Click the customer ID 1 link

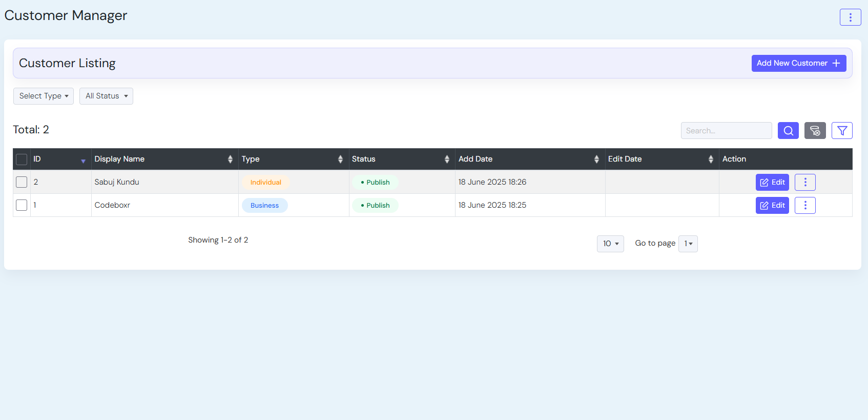[35, 205]
